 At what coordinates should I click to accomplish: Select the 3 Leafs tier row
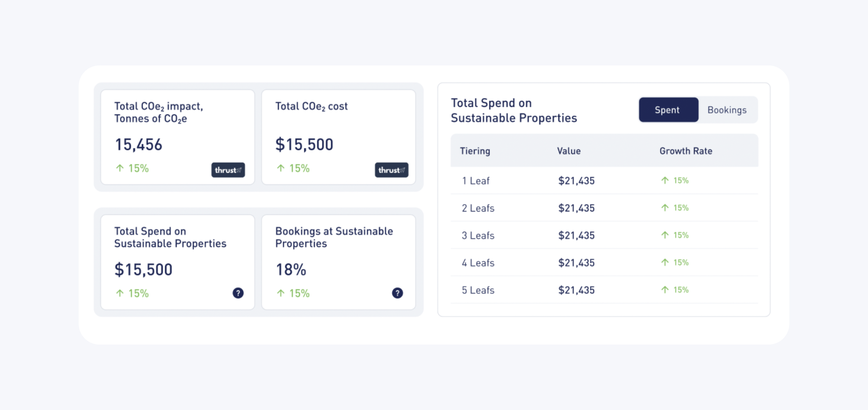tap(478, 235)
